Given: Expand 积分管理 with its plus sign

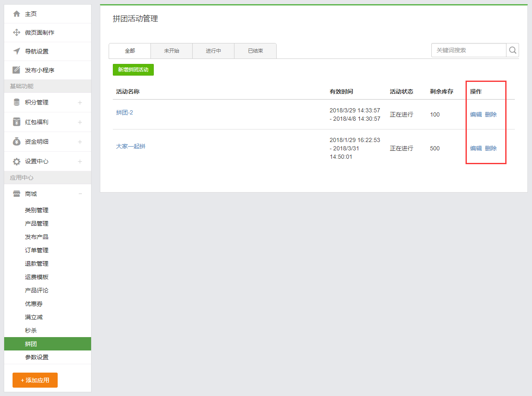Looking at the screenshot, I should click(80, 102).
